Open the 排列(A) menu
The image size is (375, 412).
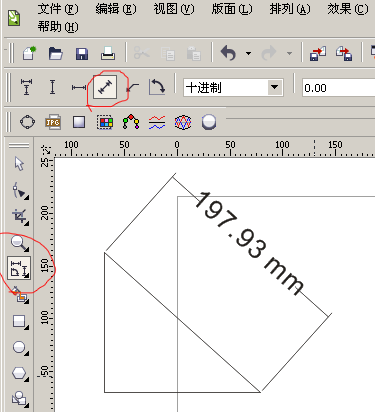point(290,9)
